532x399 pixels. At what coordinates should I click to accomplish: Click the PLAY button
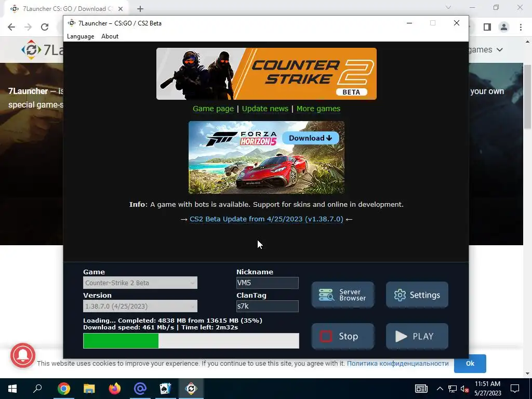(417, 336)
